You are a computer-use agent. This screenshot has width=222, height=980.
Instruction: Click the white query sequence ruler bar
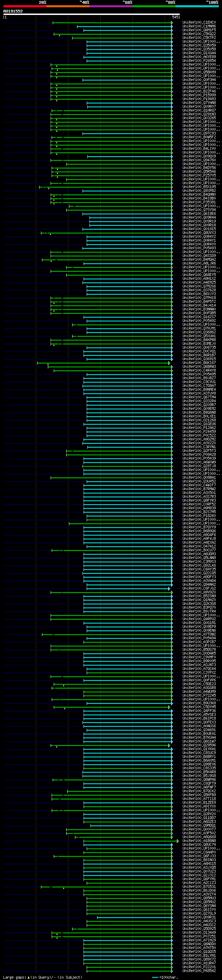click(x=92, y=14)
